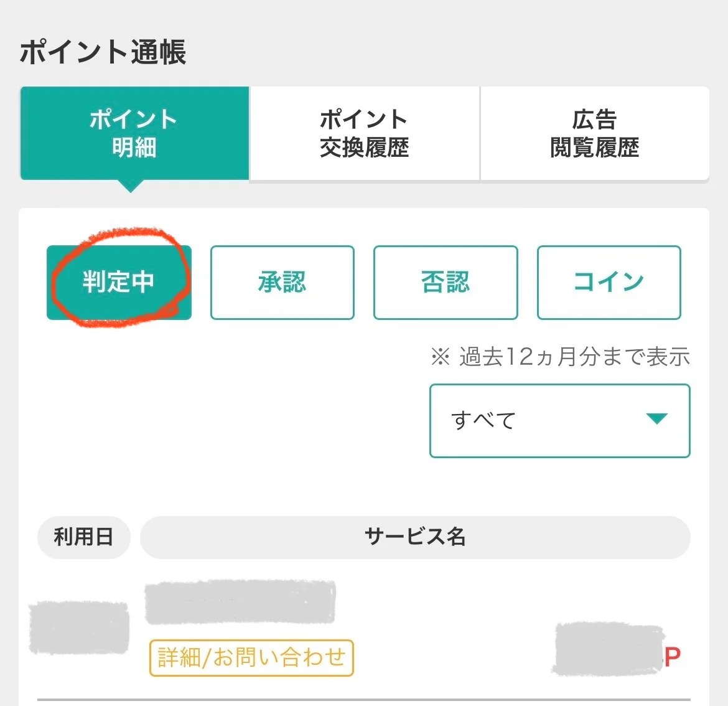Open the すべて period dropdown

tap(559, 421)
